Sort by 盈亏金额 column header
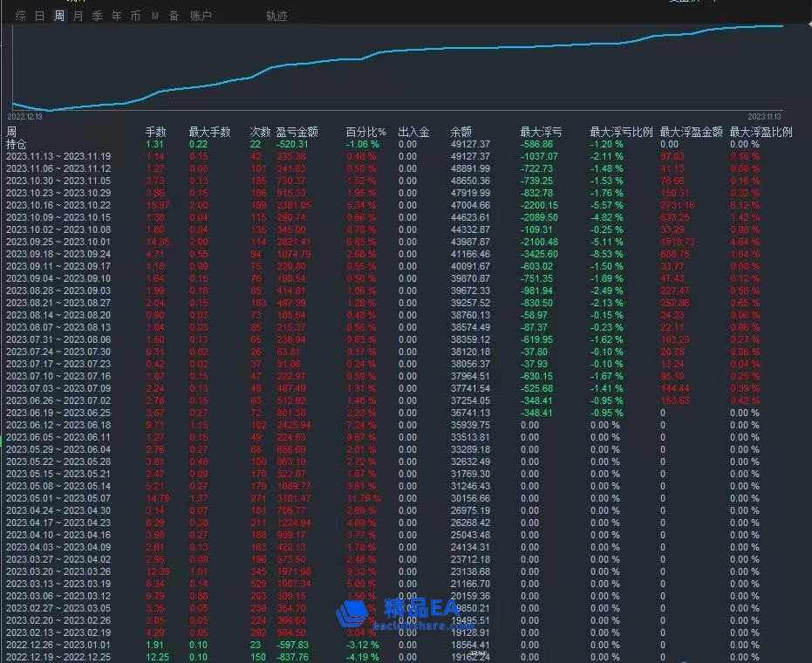Viewport: 812px width, 663px height. click(x=297, y=132)
